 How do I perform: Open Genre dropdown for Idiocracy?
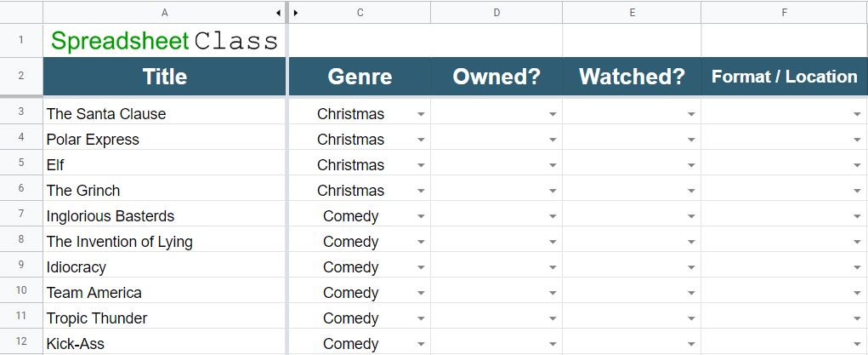[x=422, y=267]
